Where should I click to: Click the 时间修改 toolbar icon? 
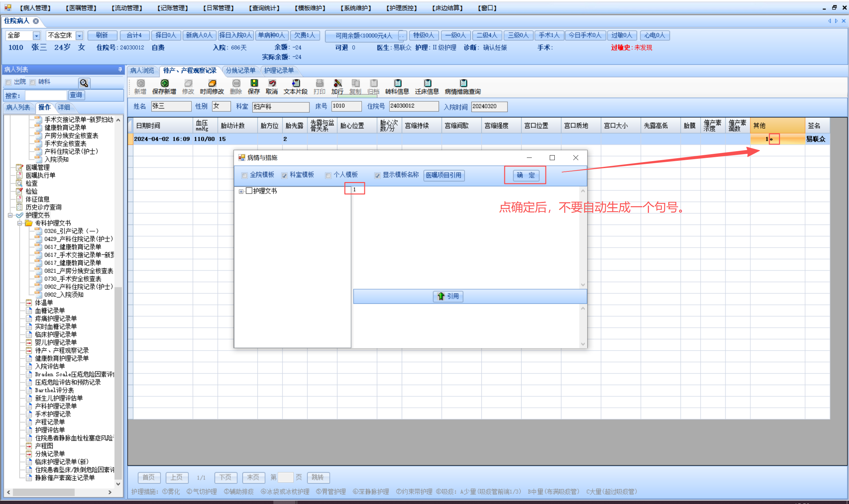point(212,84)
